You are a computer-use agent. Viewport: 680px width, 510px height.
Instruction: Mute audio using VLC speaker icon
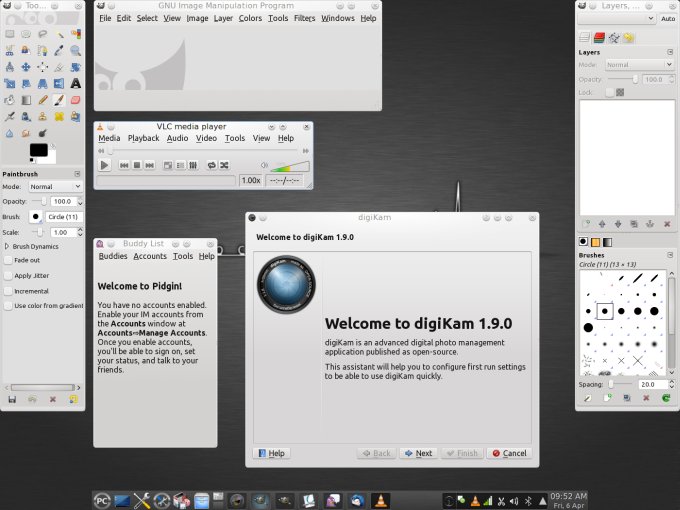point(264,165)
